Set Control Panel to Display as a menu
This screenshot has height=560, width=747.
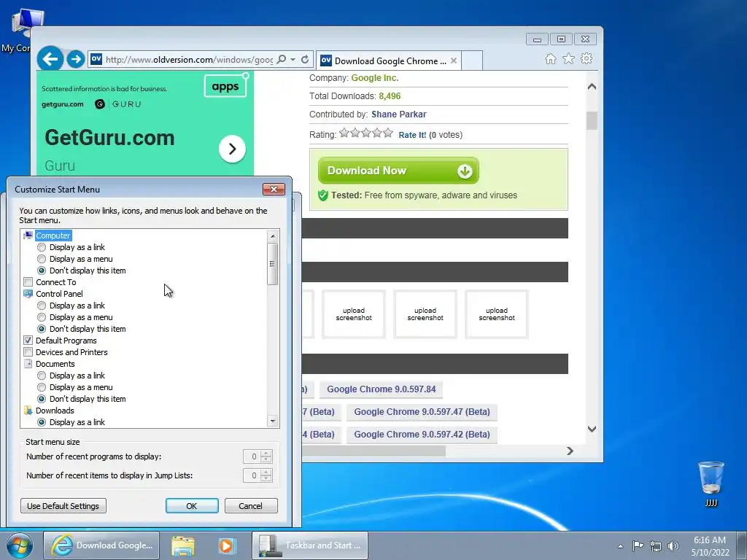point(42,317)
